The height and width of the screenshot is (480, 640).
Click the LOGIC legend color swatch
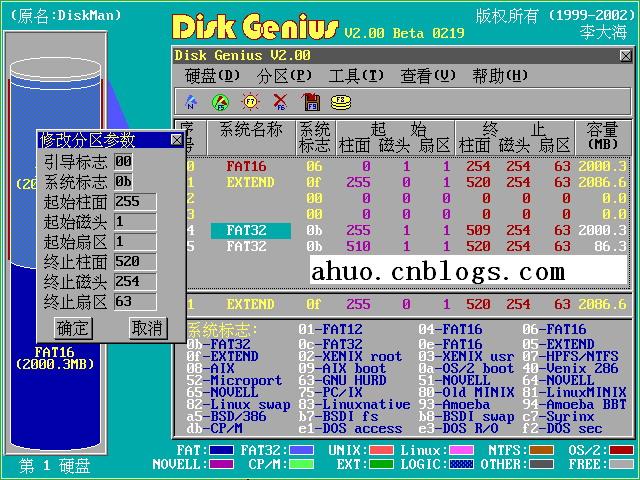point(461,464)
